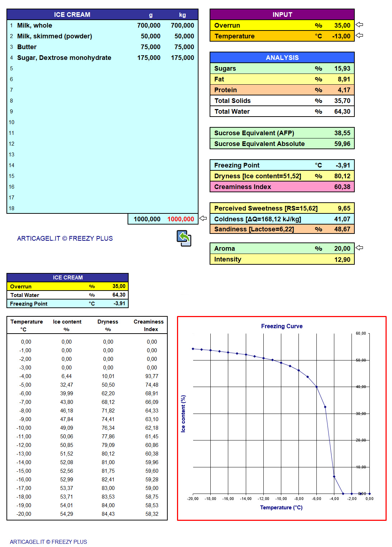Click the blue-green reset arrow icon

tap(184, 238)
